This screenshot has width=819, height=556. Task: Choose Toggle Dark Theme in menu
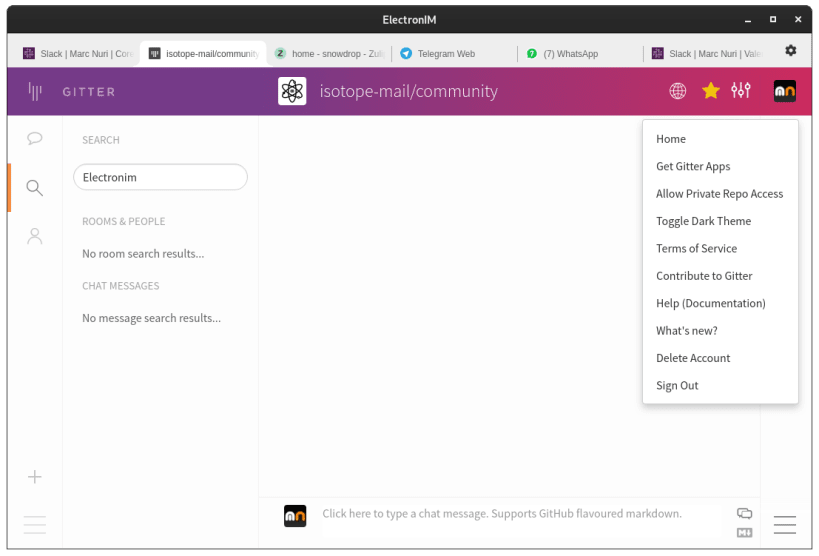click(720, 221)
